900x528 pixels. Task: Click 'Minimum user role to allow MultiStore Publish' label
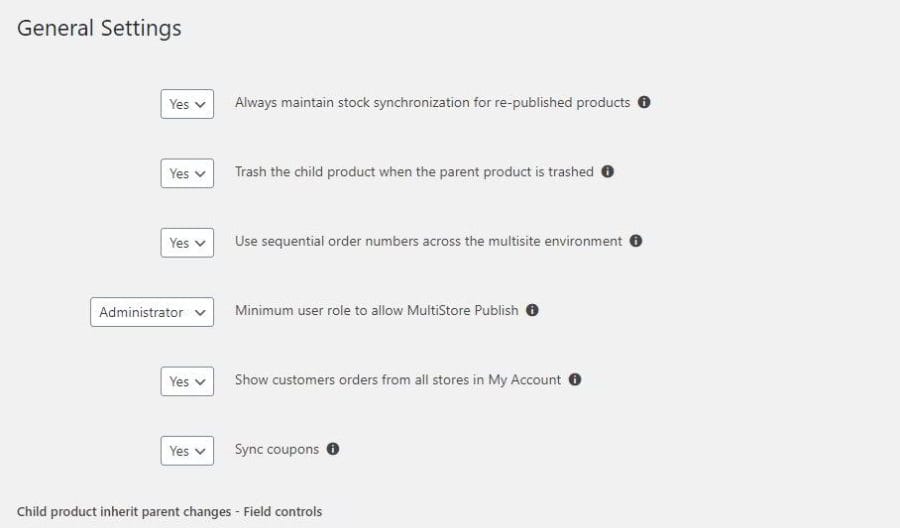[377, 310]
